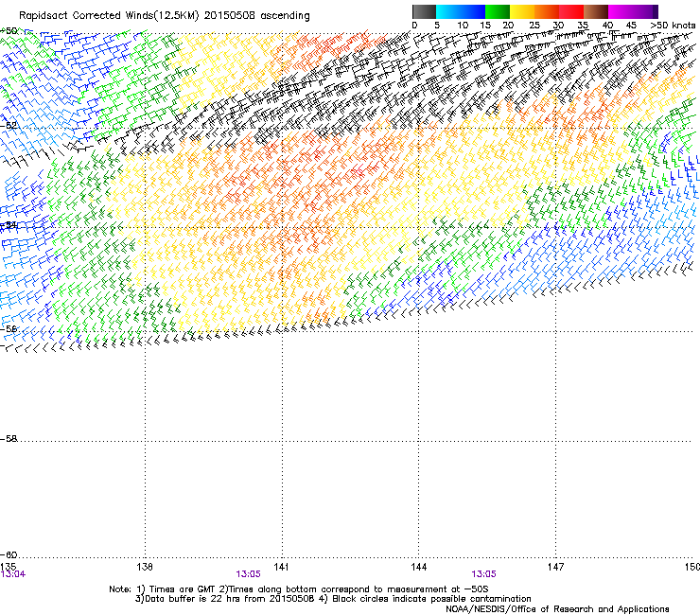The width and height of the screenshot is (700, 615).
Task: Click the '20150508 ascending' date in title
Action: coord(256,16)
